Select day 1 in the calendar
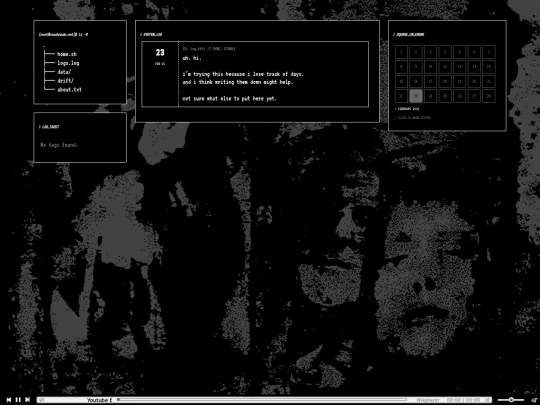The height and width of the screenshot is (405, 540). pos(401,52)
